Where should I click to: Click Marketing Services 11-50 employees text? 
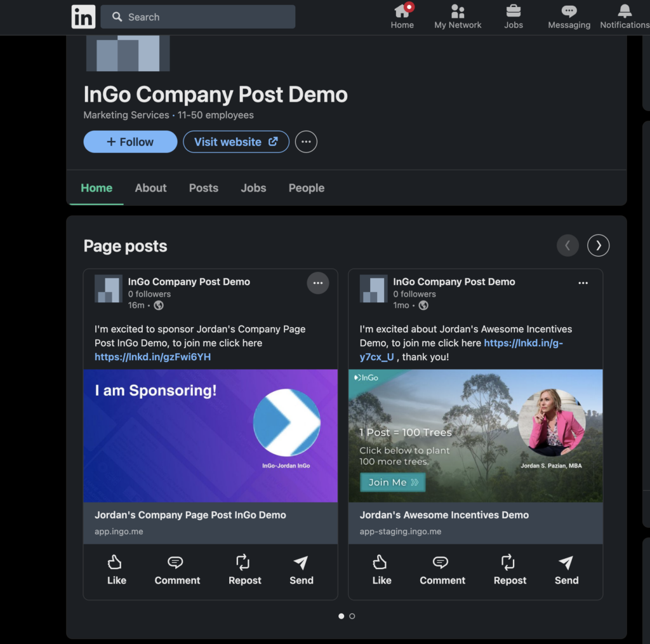coord(168,115)
